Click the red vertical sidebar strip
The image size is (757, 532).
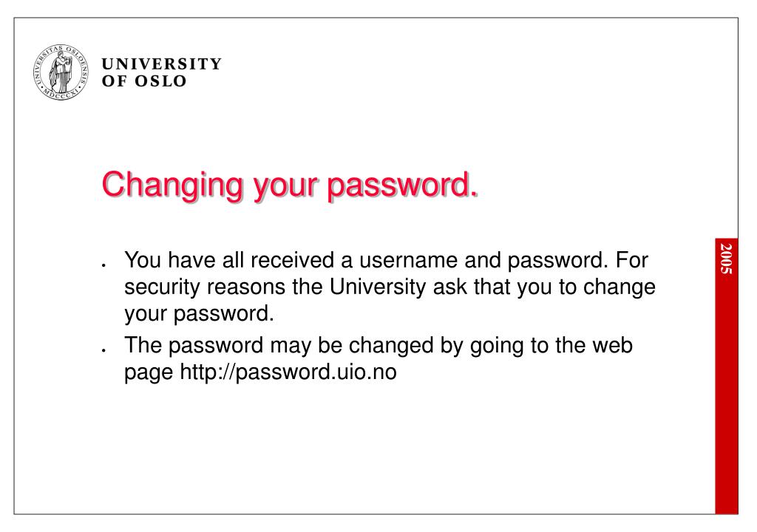pyautogui.click(x=726, y=375)
